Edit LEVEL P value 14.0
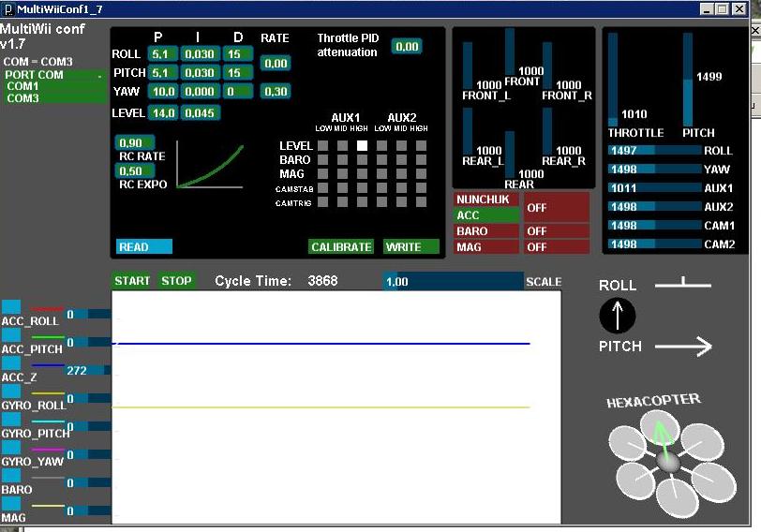 [162, 113]
